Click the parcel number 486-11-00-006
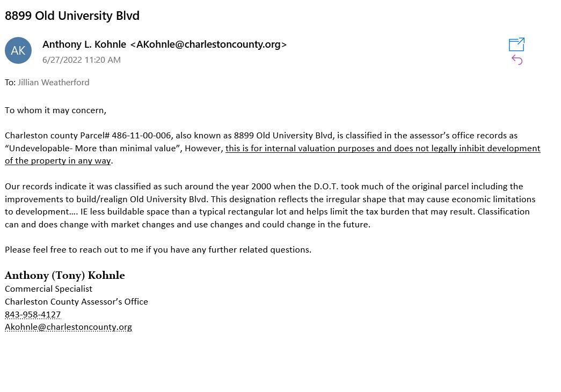Screen dimensions: 561x392 [141, 136]
